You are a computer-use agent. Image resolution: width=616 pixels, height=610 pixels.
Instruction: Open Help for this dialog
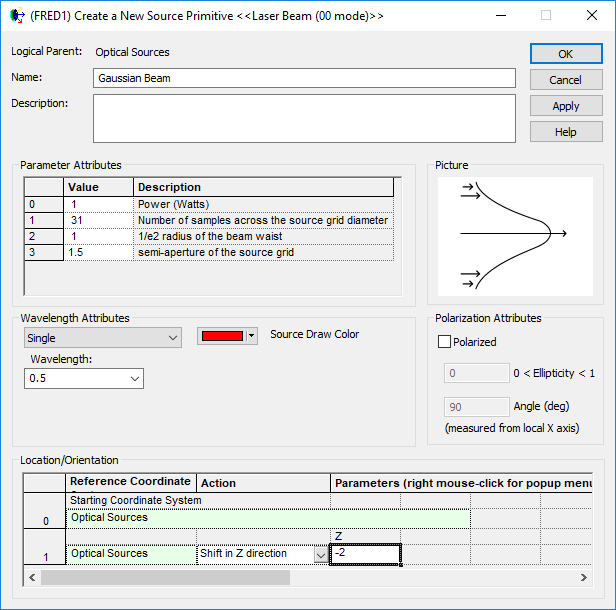point(565,132)
